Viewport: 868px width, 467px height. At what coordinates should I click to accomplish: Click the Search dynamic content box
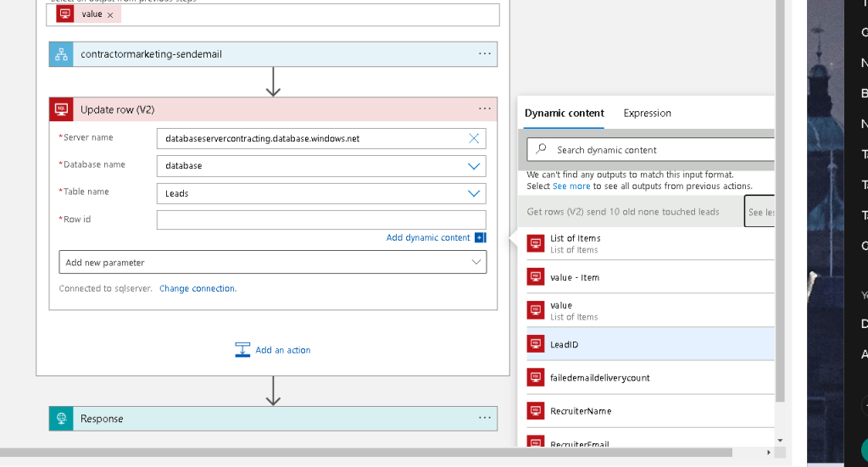click(x=651, y=150)
